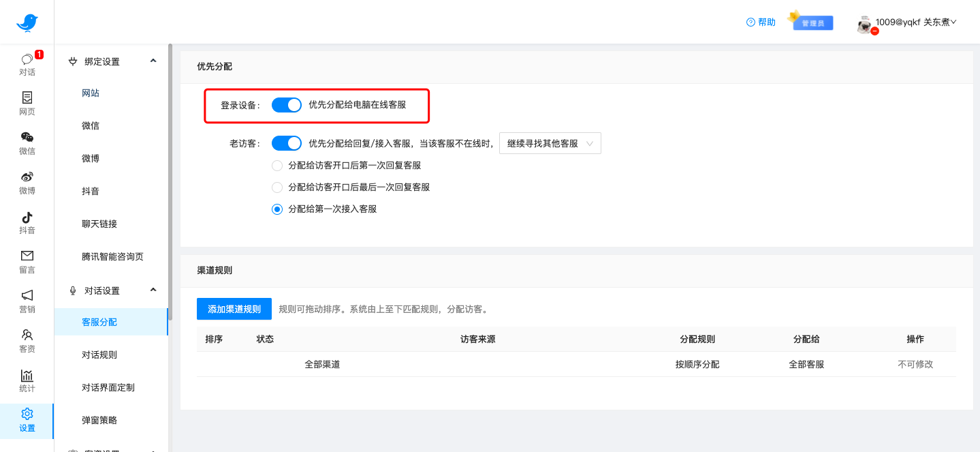
Task: Select 分配给访客开口后第一次回复客服 radio option
Action: pyautogui.click(x=277, y=165)
